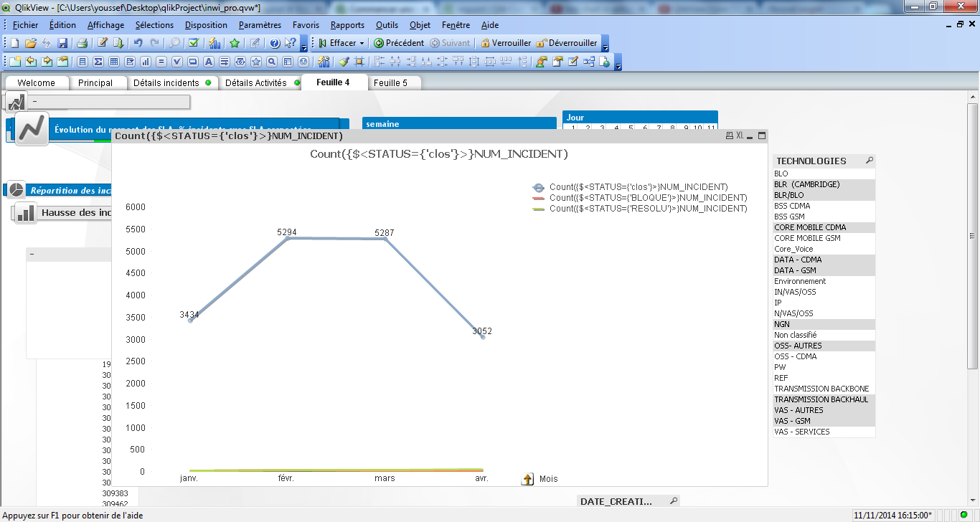Click the vertical sheet scrollbar
Image resolution: width=980 pixels, height=522 pixels.
coord(973,237)
